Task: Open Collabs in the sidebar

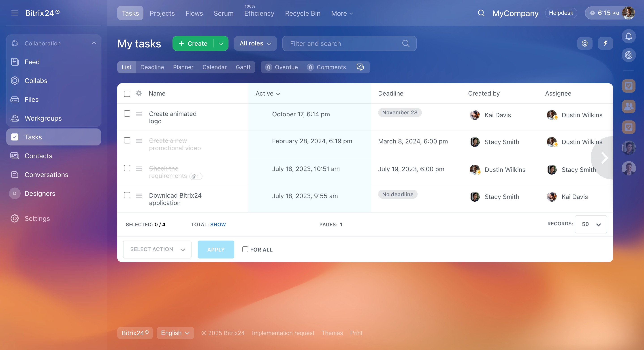Action: point(36,81)
